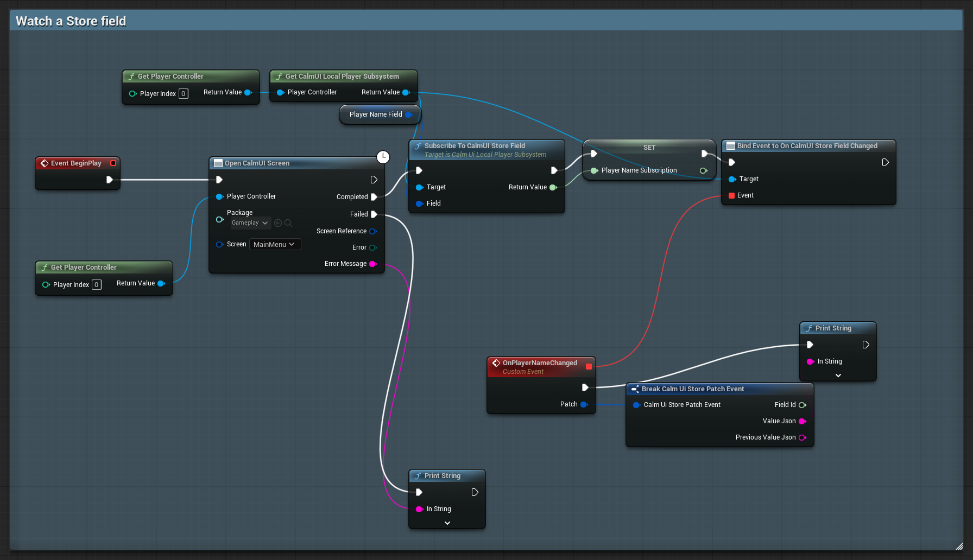Click the Target pin on Bind Event node
This screenshot has width=973, height=560.
(732, 179)
